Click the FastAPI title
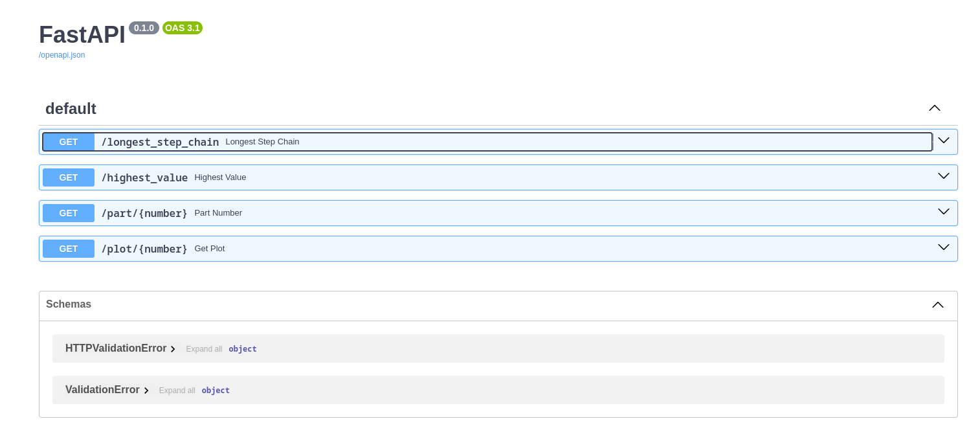This screenshot has height=443, width=980. click(x=82, y=35)
